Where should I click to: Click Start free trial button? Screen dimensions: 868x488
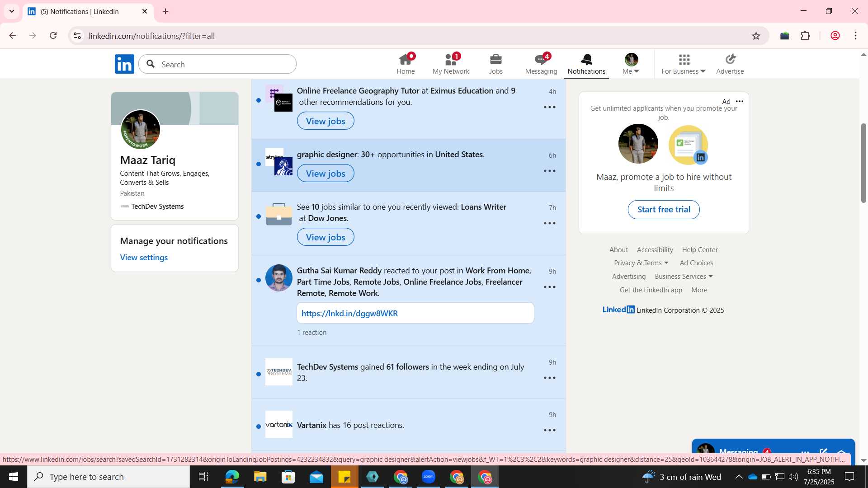coord(664,210)
